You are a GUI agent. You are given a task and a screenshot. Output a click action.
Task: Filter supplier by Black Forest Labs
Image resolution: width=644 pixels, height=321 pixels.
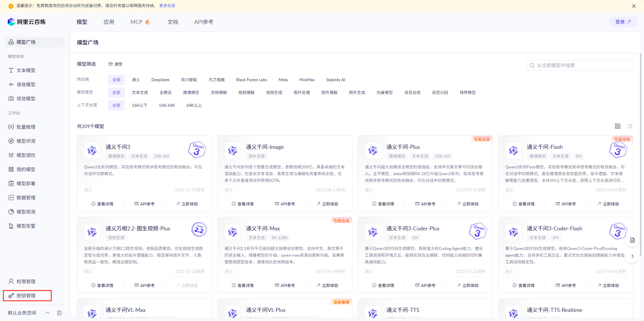click(252, 80)
